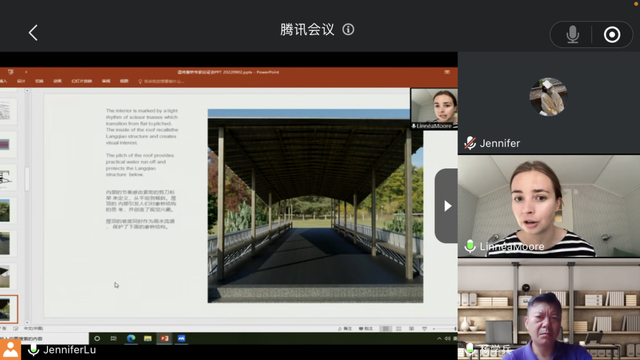The height and width of the screenshot is (360, 640).
Task: Start slideshow from the status bar icon
Action: pyautogui.click(x=424, y=329)
